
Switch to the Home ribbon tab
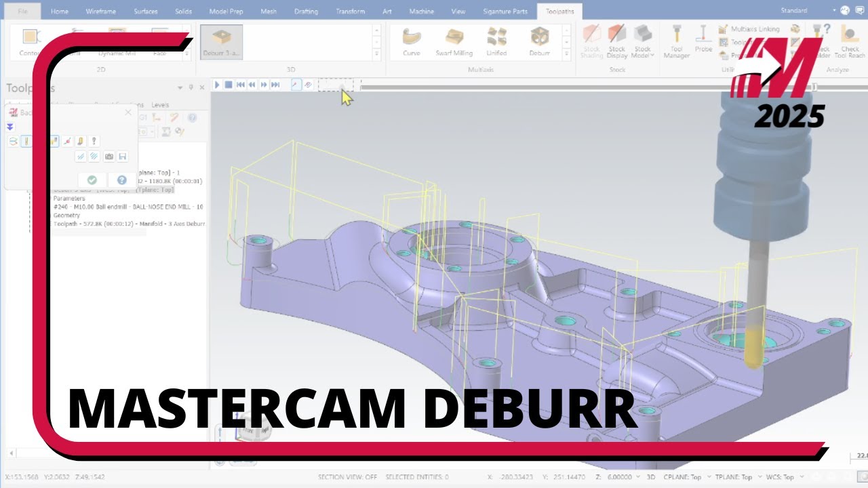click(60, 11)
